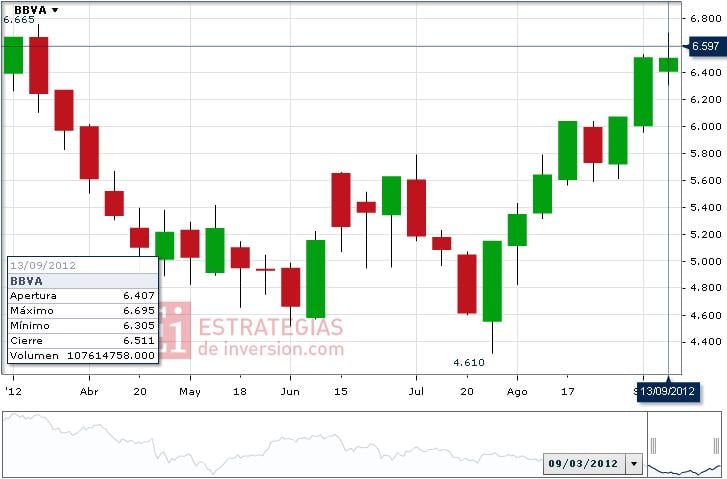Click the 18 date label on time axis

click(240, 391)
